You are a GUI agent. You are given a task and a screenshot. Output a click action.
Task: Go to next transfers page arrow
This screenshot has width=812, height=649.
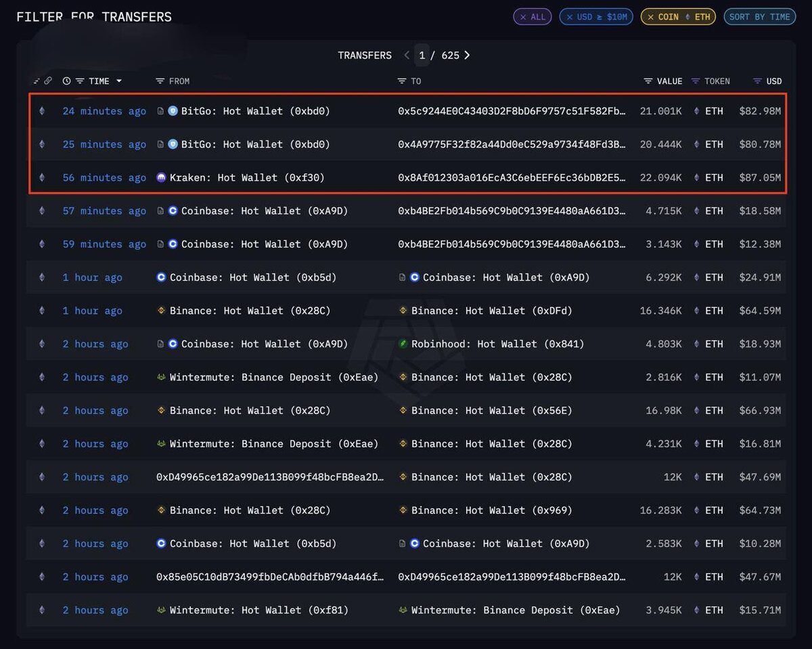point(467,55)
